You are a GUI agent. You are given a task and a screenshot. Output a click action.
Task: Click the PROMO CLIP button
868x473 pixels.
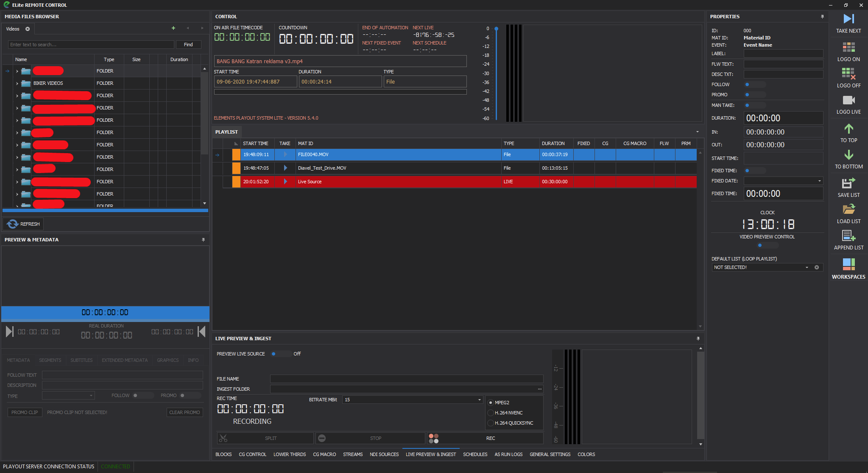pos(25,412)
